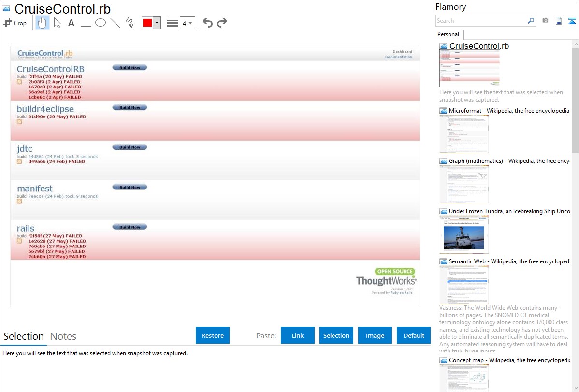Select the text annotation tool
This screenshot has width=579, height=392.
(x=71, y=23)
